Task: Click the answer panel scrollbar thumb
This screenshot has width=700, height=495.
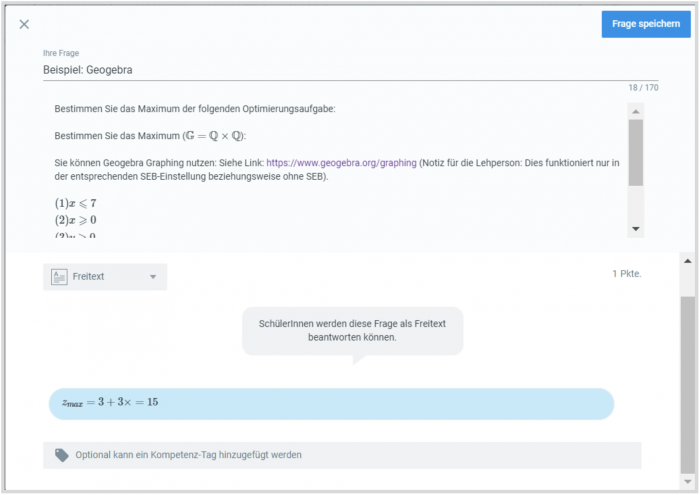Action: (688, 385)
